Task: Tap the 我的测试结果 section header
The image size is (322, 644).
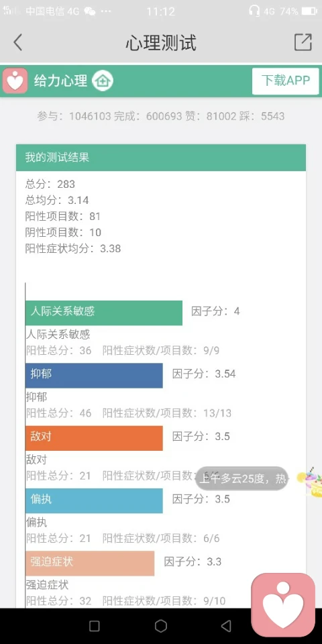Action: (x=161, y=158)
